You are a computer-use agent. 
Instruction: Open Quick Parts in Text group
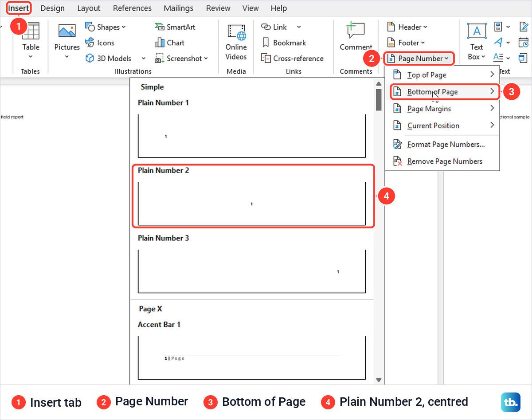point(502,27)
